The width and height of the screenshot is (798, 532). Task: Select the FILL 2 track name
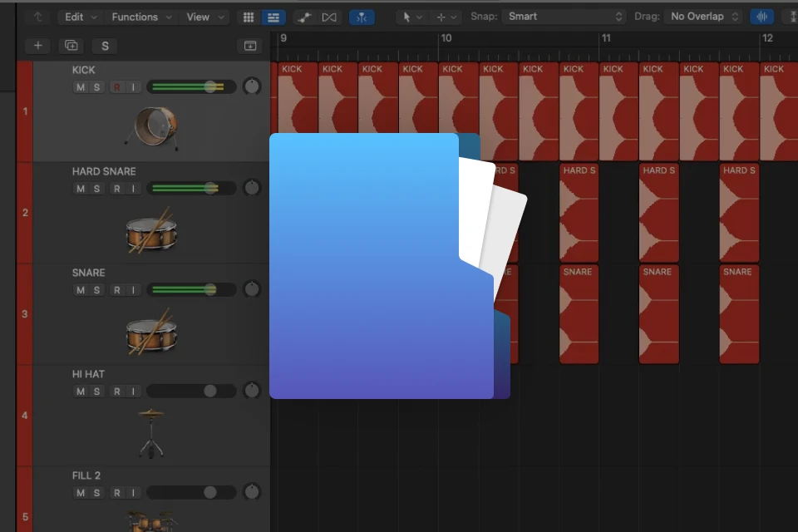pyautogui.click(x=86, y=475)
